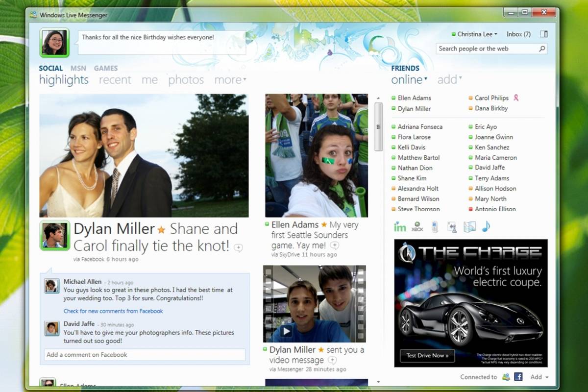
Task: Select the 'highlights' tab
Action: [x=64, y=80]
